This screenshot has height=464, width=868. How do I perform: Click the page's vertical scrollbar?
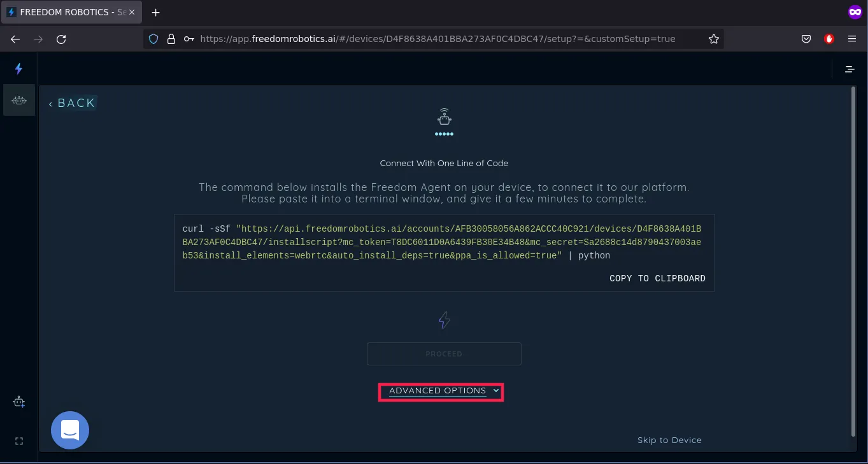click(x=853, y=261)
